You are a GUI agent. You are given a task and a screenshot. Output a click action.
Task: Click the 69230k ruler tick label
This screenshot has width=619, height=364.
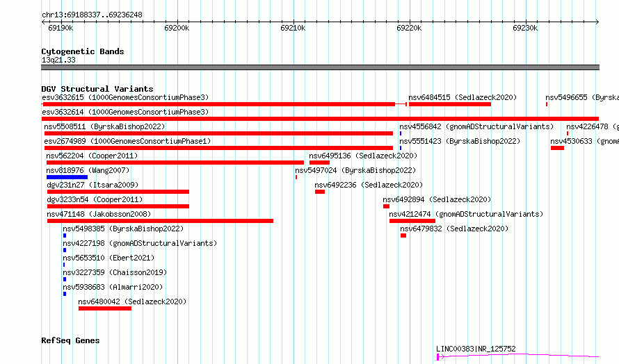[x=524, y=28]
